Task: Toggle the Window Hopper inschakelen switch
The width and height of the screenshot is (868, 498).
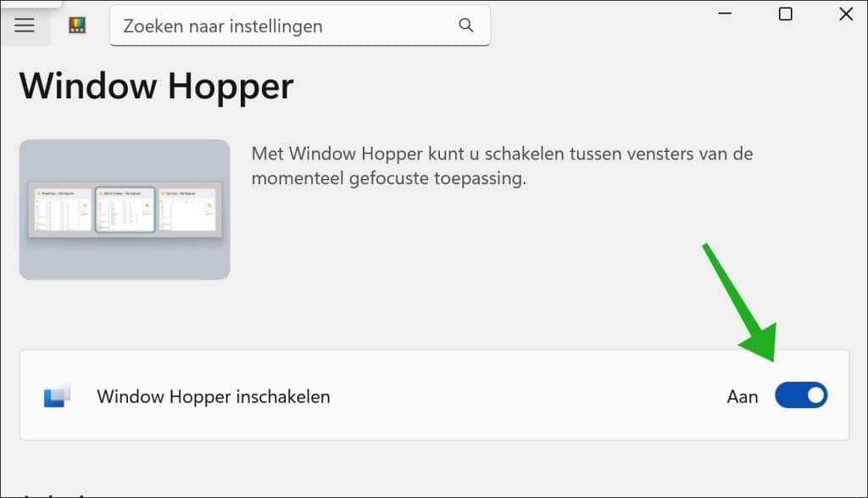Action: point(801,395)
